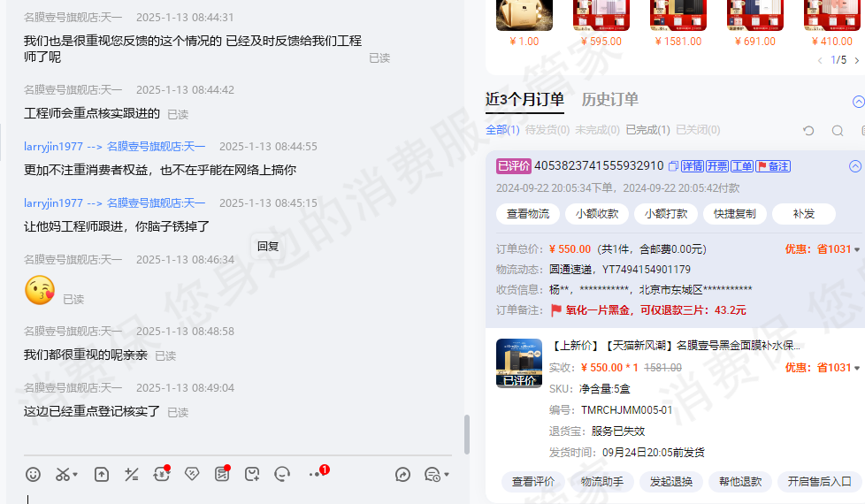The width and height of the screenshot is (865, 504).
Task: Select the 已完成(1) order filter
Action: click(647, 130)
